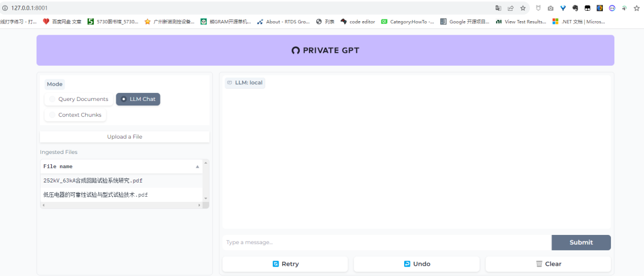Click the blue V extension icon

coord(563,8)
